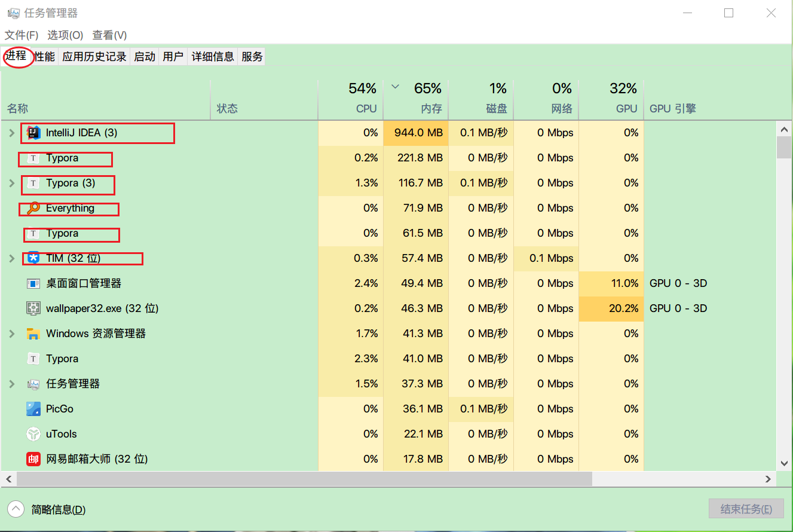The height and width of the screenshot is (532, 793).
Task: Expand the IntelliJ IDEA process group
Action: tap(11, 133)
